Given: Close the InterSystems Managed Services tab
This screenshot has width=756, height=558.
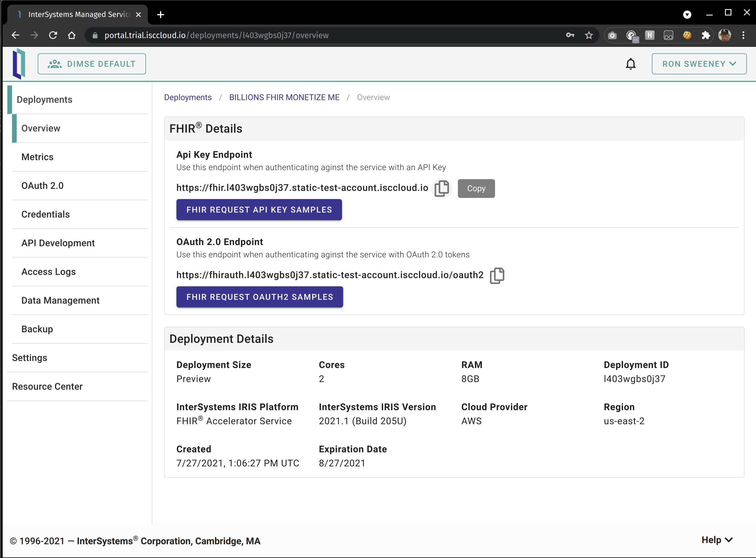Looking at the screenshot, I should (138, 15).
